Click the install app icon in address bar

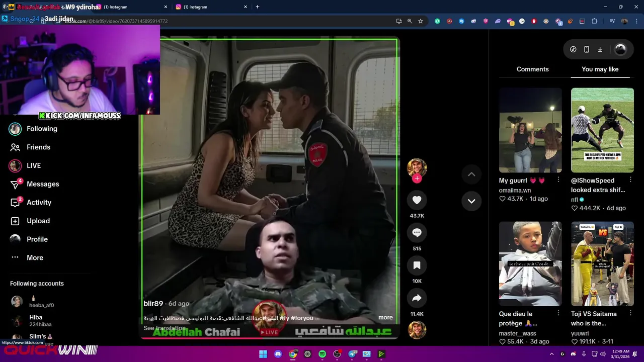[x=399, y=21]
